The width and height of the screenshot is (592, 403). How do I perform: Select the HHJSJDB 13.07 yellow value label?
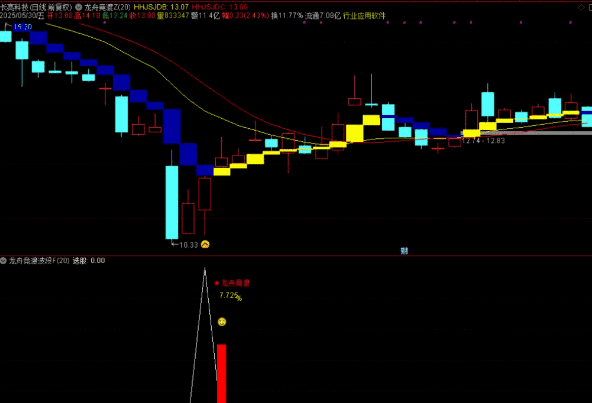coord(161,7)
